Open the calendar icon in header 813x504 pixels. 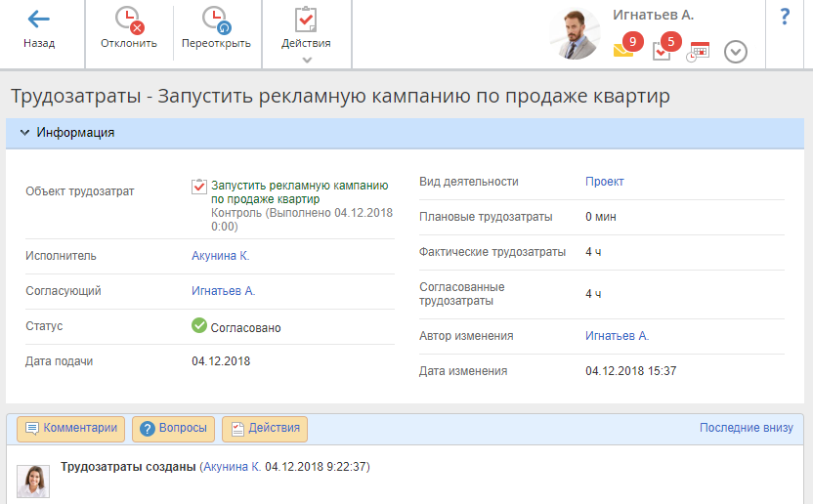pyautogui.click(x=698, y=52)
